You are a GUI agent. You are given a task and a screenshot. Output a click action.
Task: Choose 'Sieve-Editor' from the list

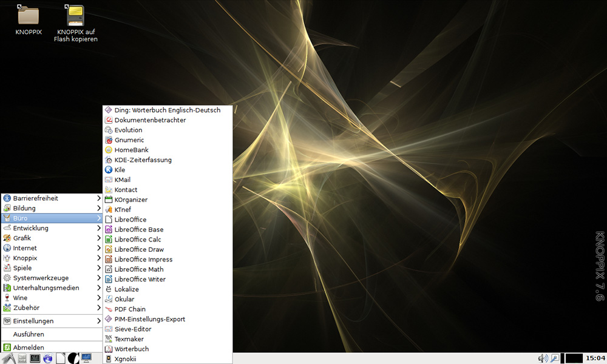[x=168, y=329]
